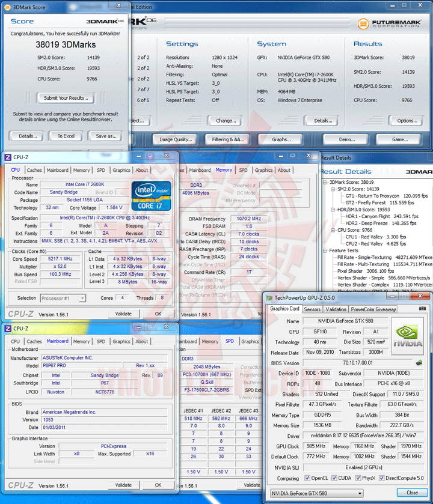Open Memory tab in the Mainboard CPU-Z window
Viewport: 433px width, 504px height.
pos(81,341)
